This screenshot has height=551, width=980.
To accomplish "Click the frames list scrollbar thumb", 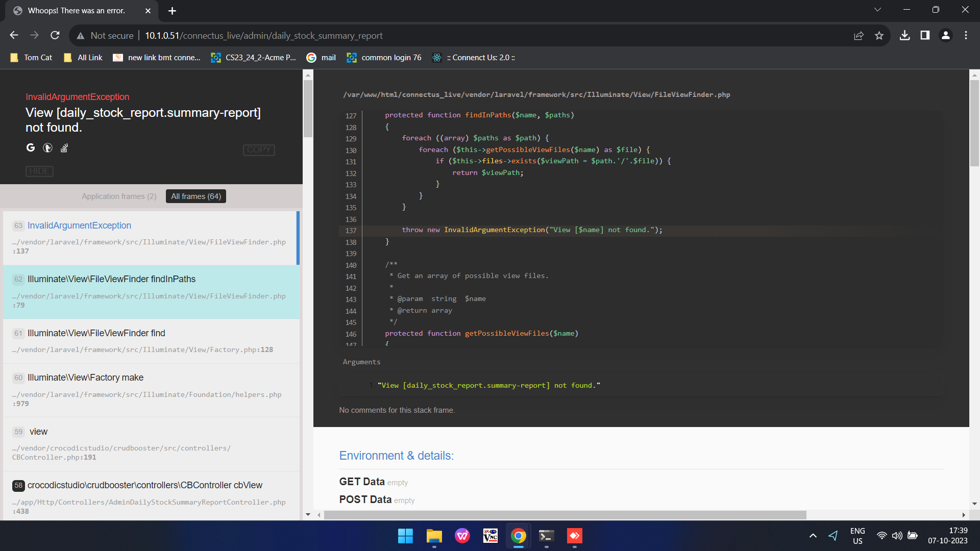I will [x=308, y=108].
